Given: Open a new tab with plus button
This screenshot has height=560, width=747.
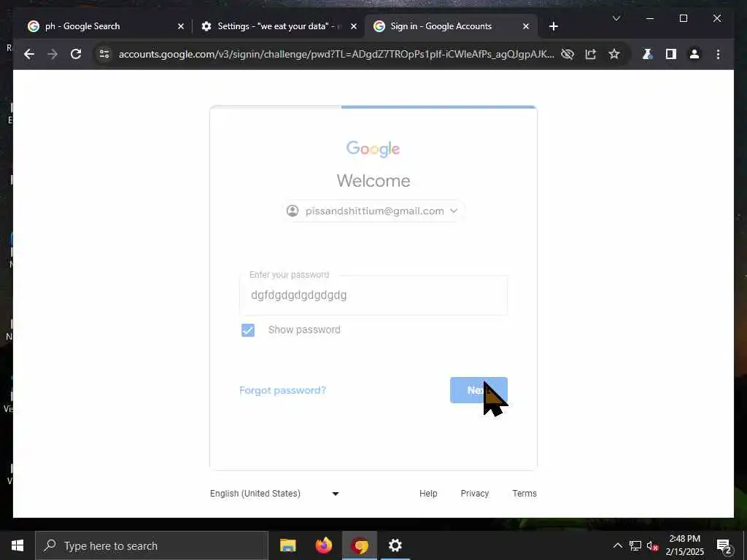Looking at the screenshot, I should (x=553, y=27).
